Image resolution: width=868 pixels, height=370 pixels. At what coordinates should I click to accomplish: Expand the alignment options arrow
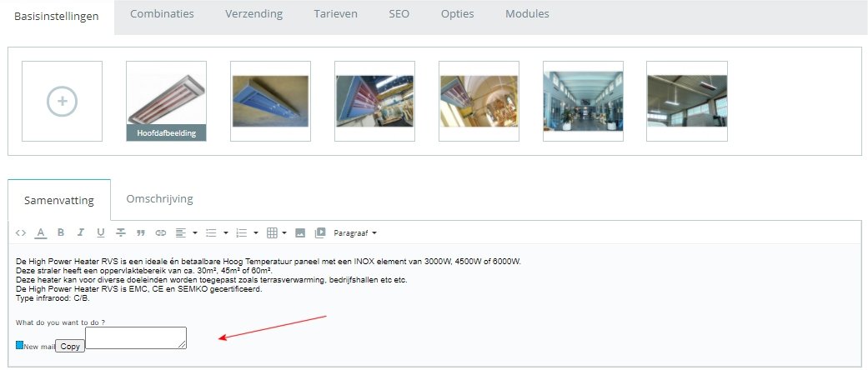point(195,232)
